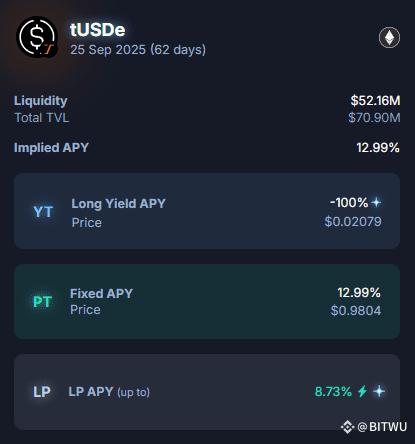The width and height of the screenshot is (415, 444).
Task: Click the sparkle icon beside -100%
Action: coord(376,202)
